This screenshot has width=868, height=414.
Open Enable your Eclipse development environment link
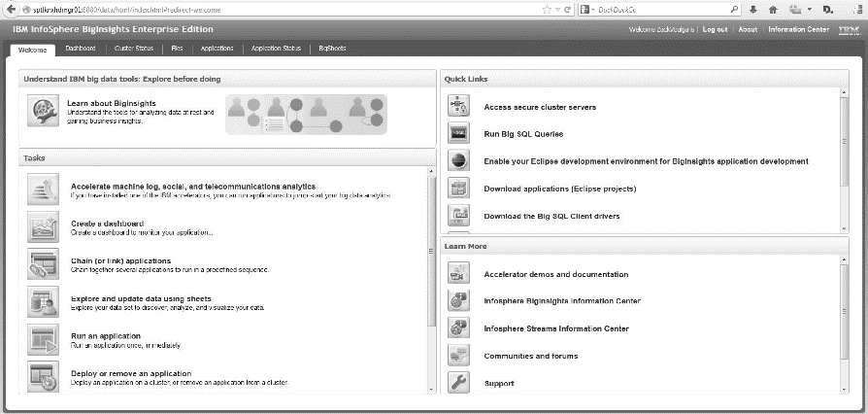click(x=646, y=161)
